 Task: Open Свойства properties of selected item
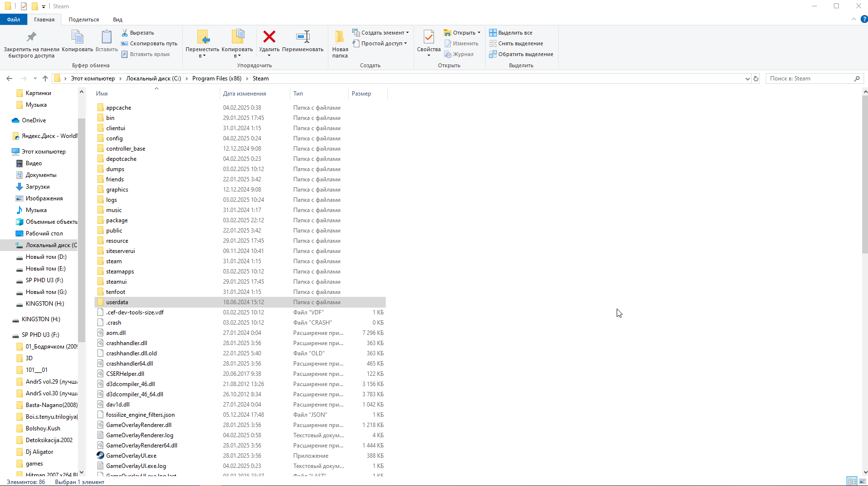(x=429, y=44)
